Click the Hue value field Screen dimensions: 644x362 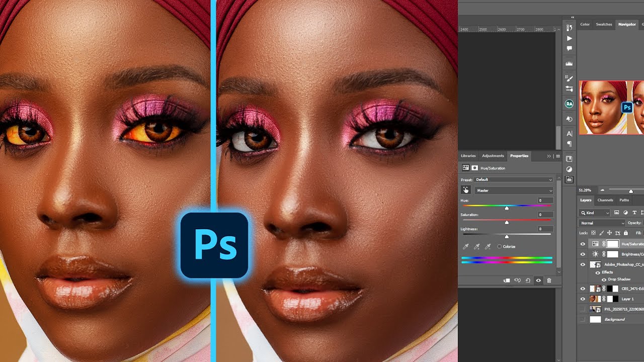coord(545,200)
